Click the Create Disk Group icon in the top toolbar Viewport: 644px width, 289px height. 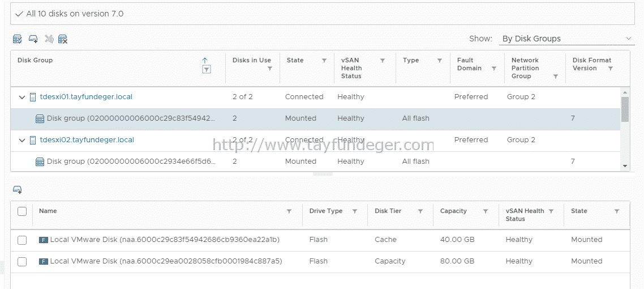33,39
